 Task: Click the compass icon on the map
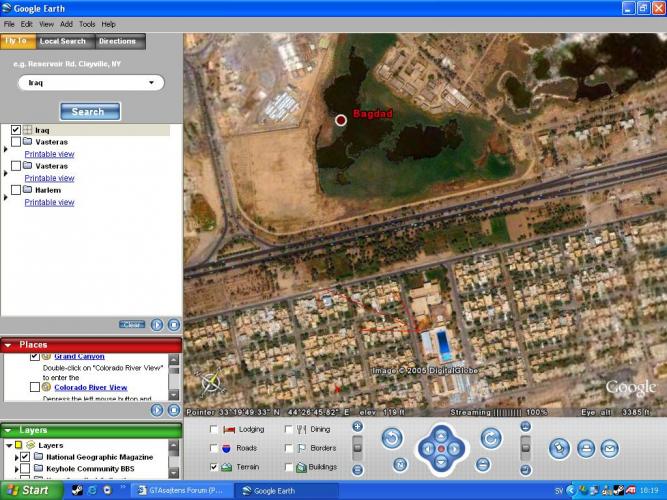211,382
